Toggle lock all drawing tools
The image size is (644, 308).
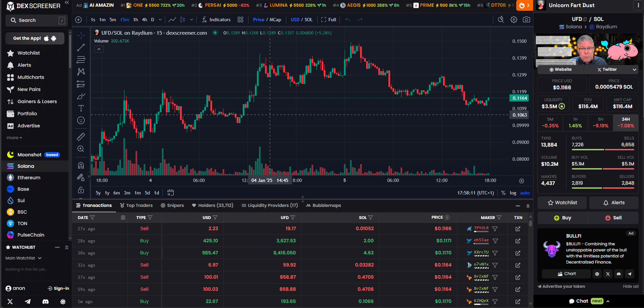[x=81, y=190]
